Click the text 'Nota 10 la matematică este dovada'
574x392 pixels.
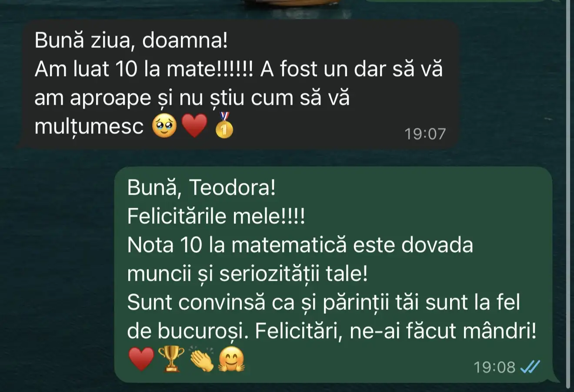point(300,245)
